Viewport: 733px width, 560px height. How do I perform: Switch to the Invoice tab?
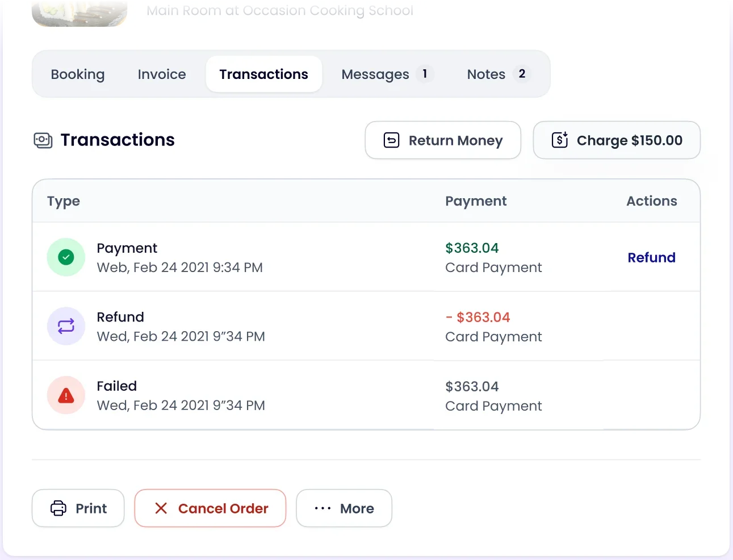click(162, 74)
